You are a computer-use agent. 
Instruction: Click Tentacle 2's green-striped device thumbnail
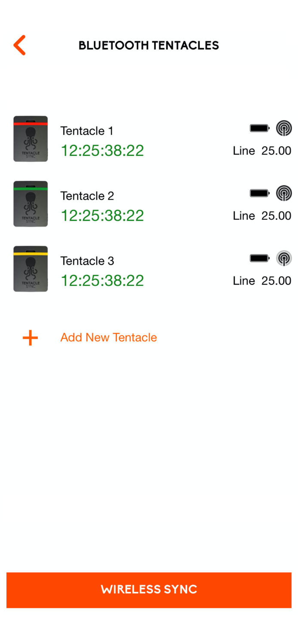click(30, 204)
